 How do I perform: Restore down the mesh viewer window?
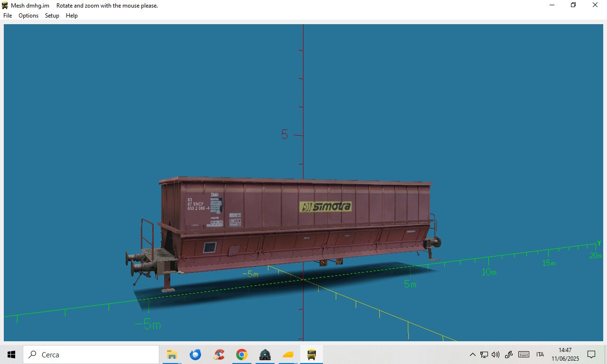[573, 5]
